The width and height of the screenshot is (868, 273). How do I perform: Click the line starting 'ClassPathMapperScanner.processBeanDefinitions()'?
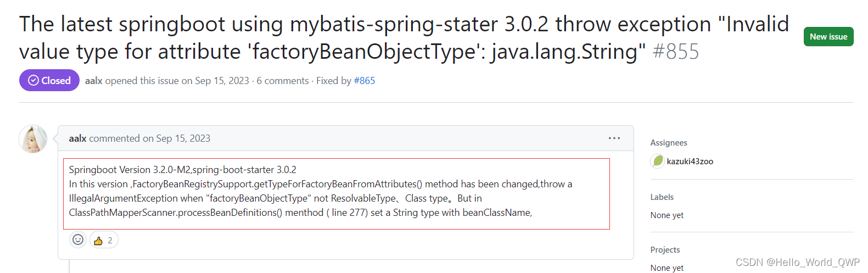point(300,213)
